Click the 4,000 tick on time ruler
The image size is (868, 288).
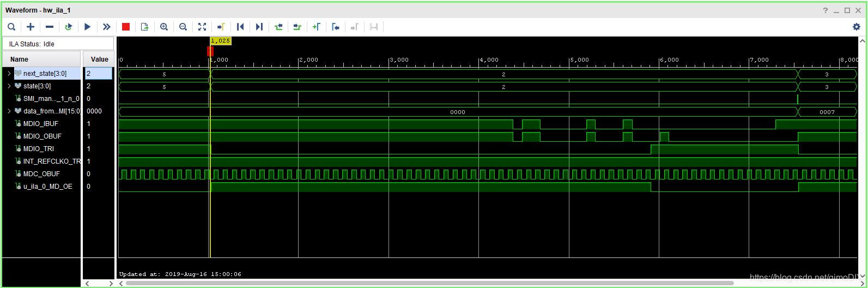click(489, 60)
